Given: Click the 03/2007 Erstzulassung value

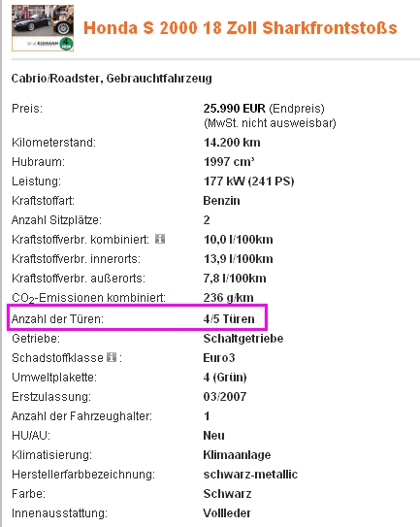Looking at the screenshot, I should tap(225, 397).
